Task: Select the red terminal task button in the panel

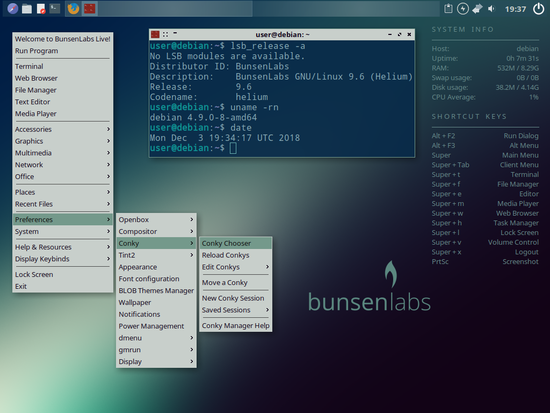Action: (89, 8)
